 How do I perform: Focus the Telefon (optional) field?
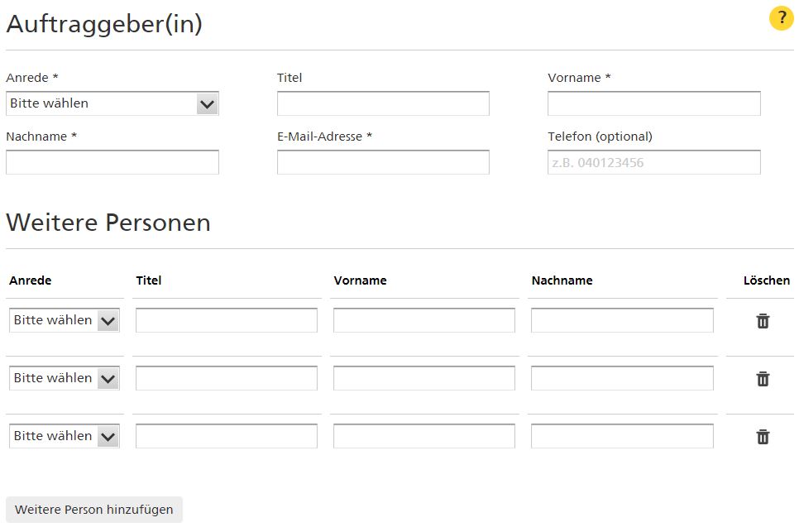653,162
